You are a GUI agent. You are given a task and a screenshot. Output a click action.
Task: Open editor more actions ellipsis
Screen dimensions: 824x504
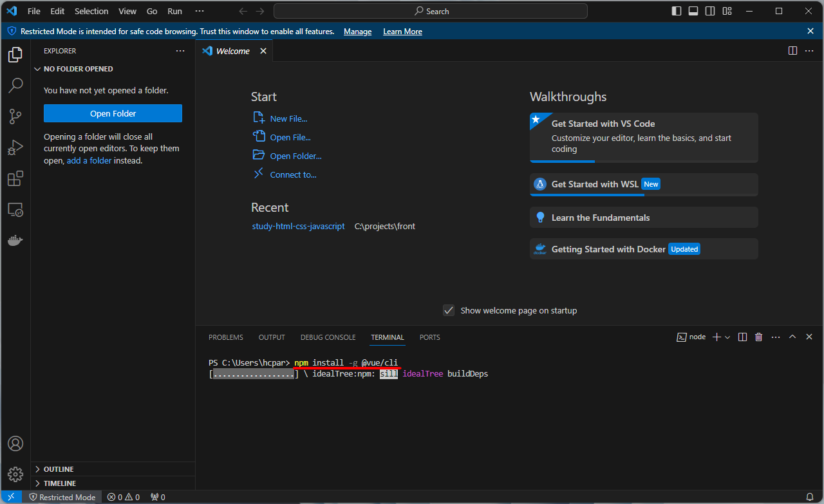coord(809,51)
